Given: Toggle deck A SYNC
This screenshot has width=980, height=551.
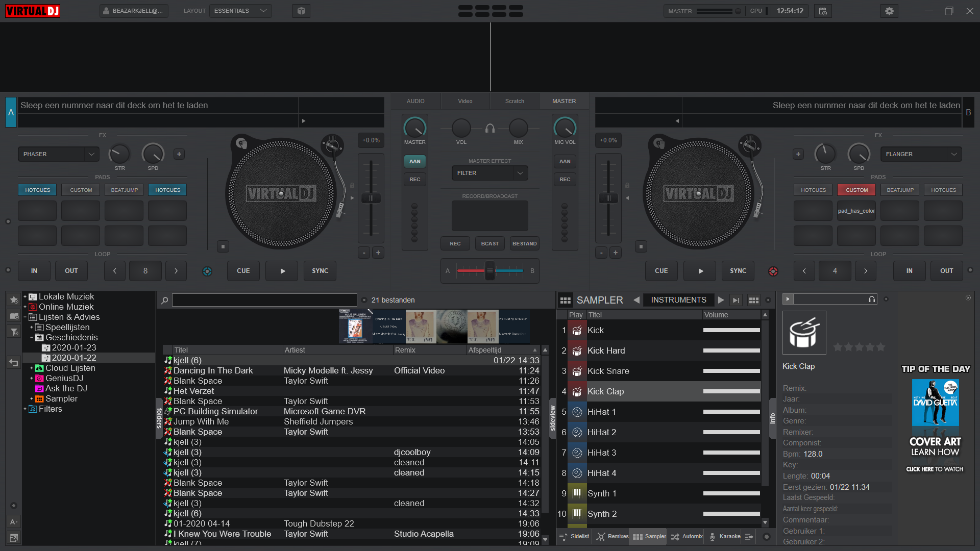Looking at the screenshot, I should pos(320,271).
